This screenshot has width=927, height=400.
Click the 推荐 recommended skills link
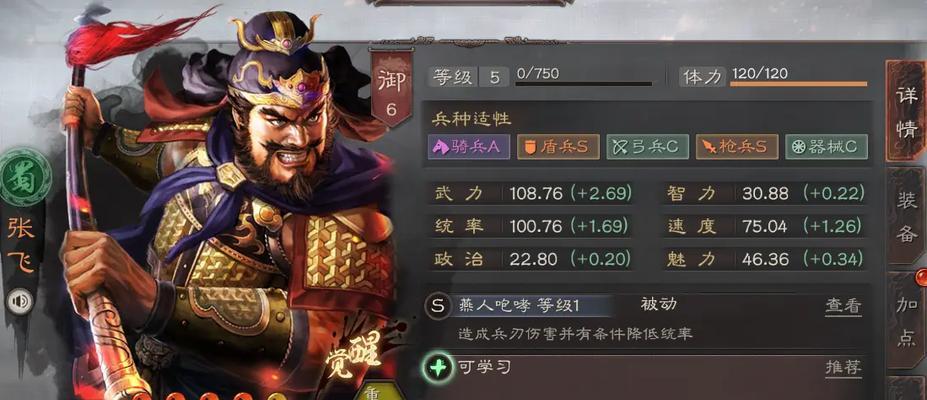843,368
